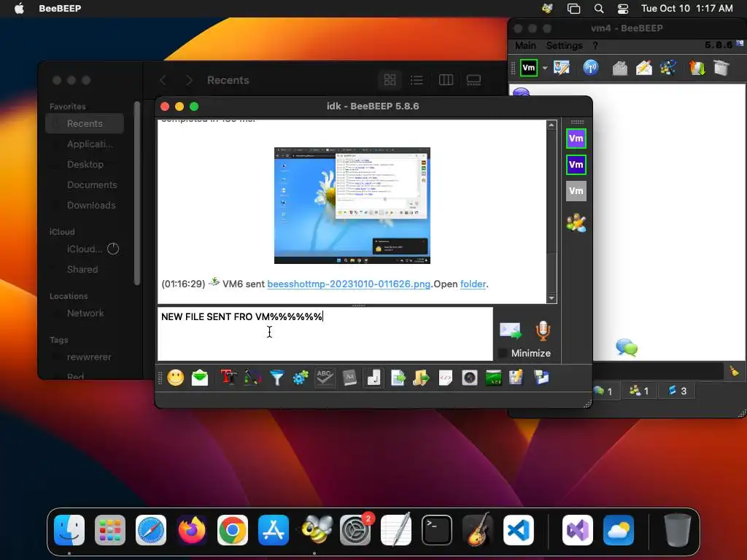Viewport: 747px width, 560px height.
Task: Click the edit group members icon
Action: click(x=576, y=223)
